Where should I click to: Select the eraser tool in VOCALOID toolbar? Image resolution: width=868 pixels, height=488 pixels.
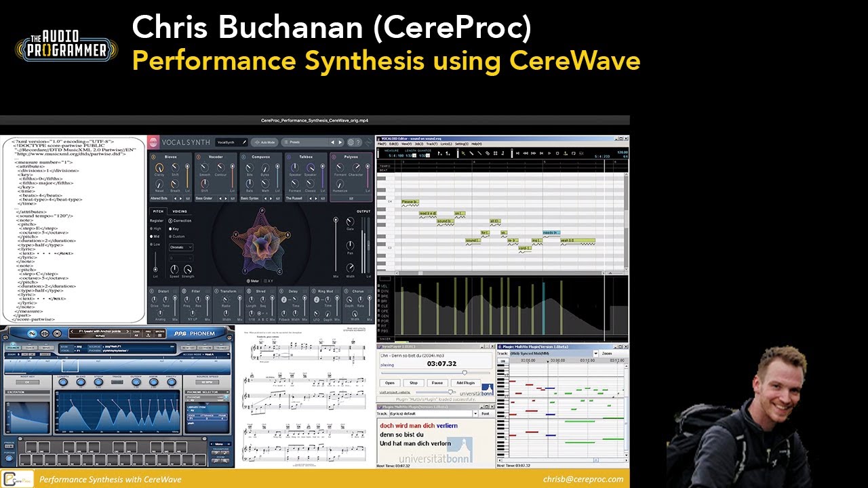click(x=488, y=153)
